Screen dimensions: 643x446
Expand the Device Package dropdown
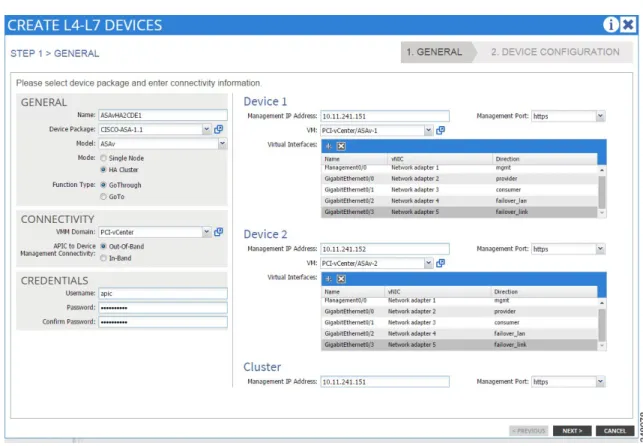[207, 129]
